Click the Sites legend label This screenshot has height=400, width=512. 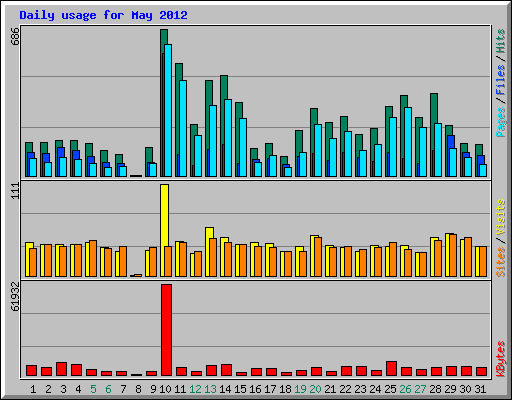[501, 262]
